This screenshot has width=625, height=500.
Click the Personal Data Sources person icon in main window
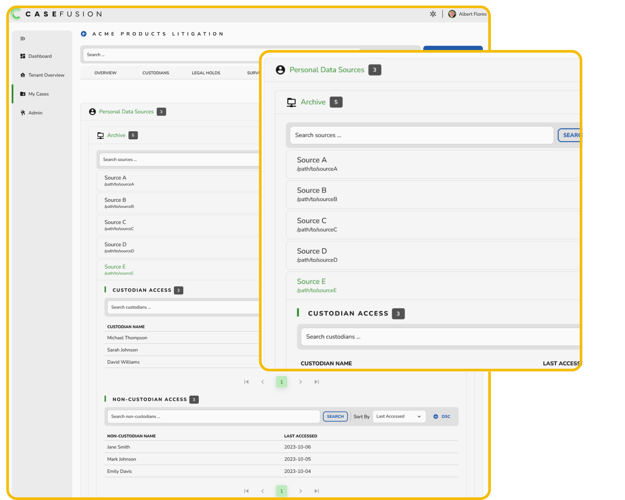(x=92, y=112)
